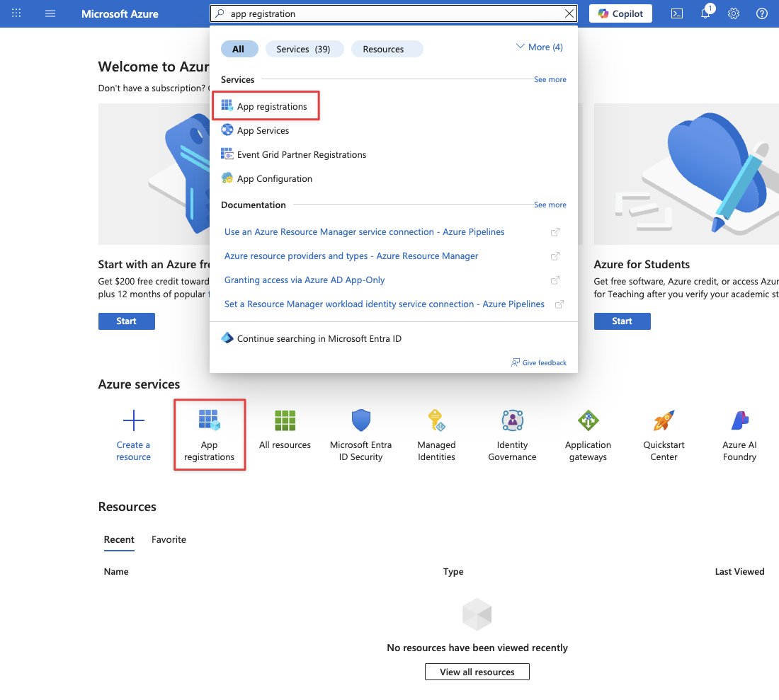Open Copilot from the header

pos(620,13)
